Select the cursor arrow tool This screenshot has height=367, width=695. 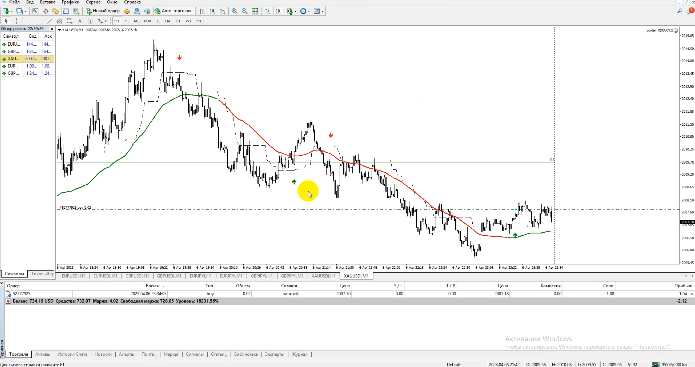[6, 21]
